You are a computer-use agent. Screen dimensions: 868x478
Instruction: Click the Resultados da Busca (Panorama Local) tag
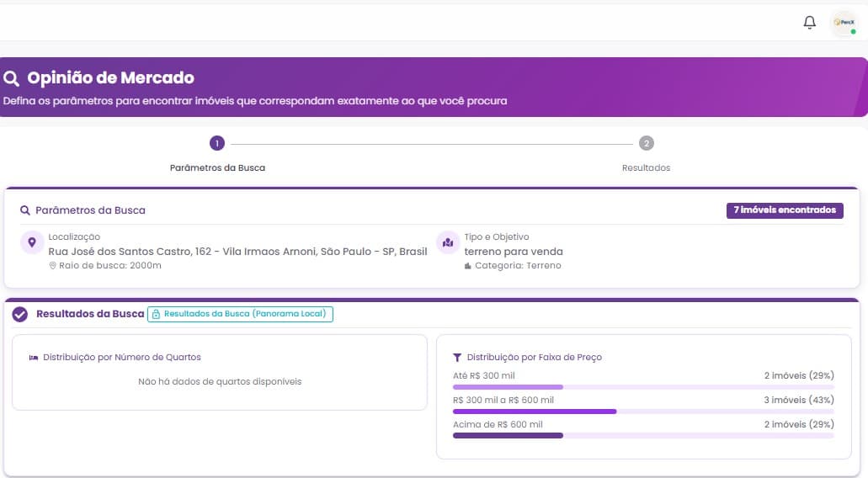(x=241, y=314)
